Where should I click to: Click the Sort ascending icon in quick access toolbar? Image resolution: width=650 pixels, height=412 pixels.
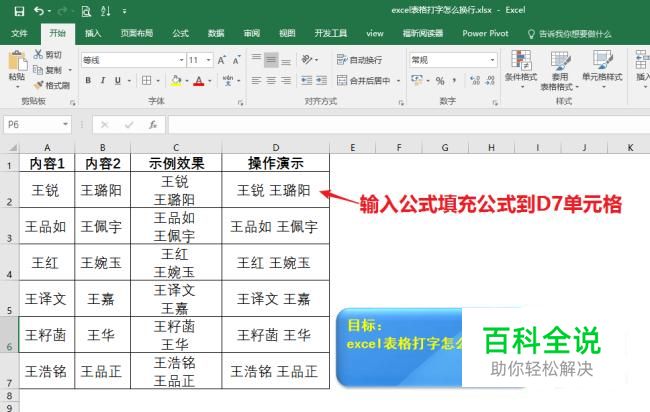click(x=106, y=11)
